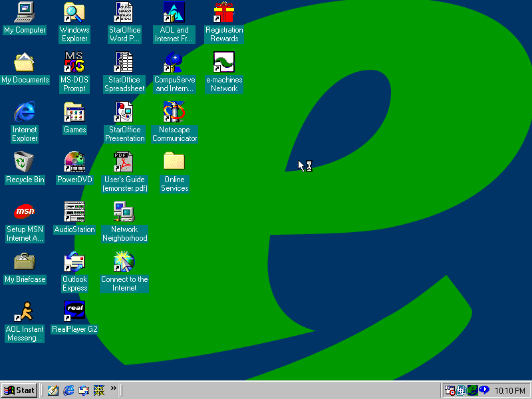Select the User's Guide PDF icon
The image size is (532, 399).
(124, 162)
